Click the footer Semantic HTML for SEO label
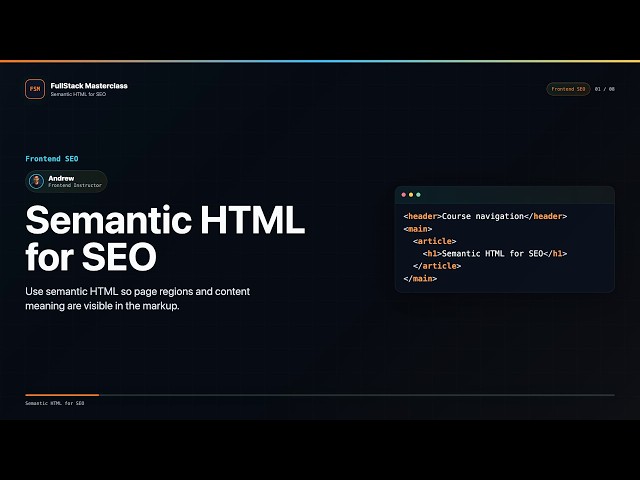The width and height of the screenshot is (640, 480). (x=55, y=403)
